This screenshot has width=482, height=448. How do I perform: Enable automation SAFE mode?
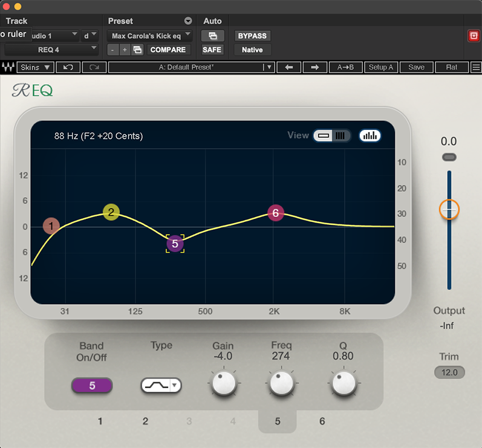point(212,50)
